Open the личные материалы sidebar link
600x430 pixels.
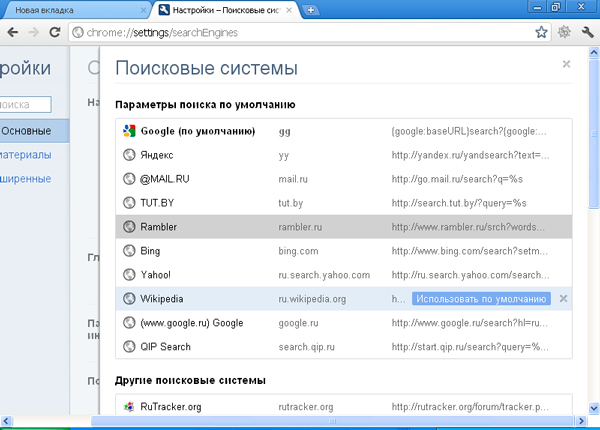(26, 155)
